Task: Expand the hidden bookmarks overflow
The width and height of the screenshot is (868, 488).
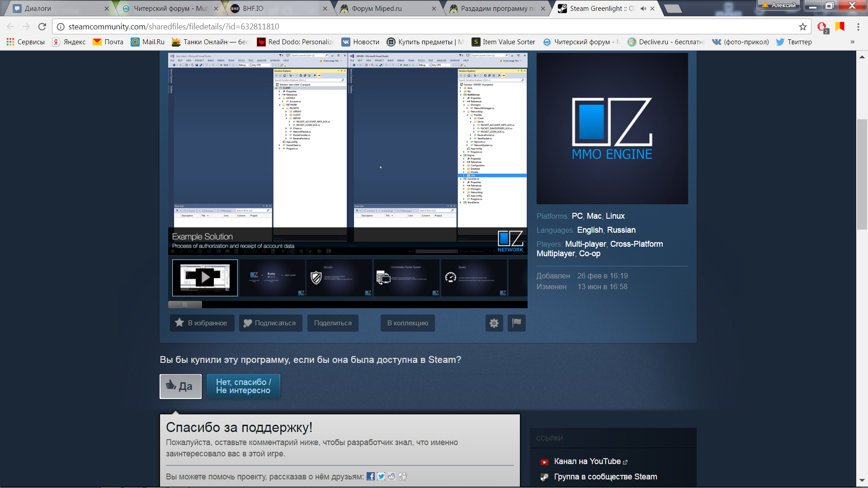Action: (853, 42)
